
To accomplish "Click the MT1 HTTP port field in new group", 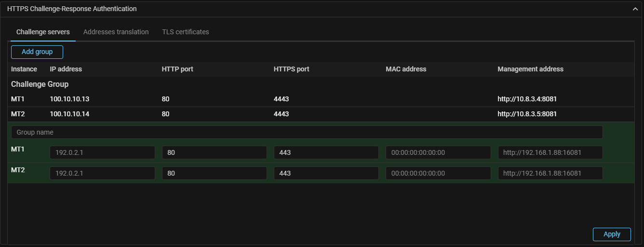I will click(x=214, y=152).
